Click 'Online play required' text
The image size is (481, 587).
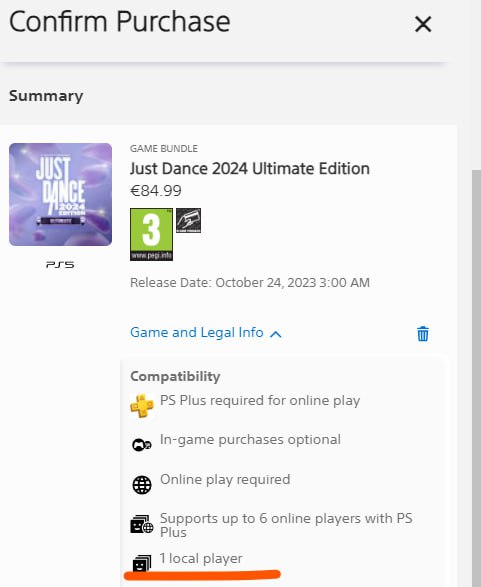(225, 480)
